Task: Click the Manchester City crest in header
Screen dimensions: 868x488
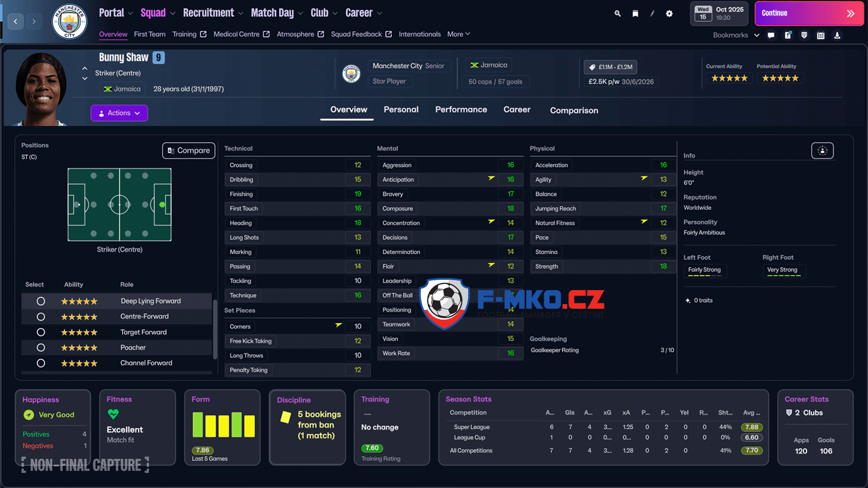Action: pyautogui.click(x=69, y=22)
